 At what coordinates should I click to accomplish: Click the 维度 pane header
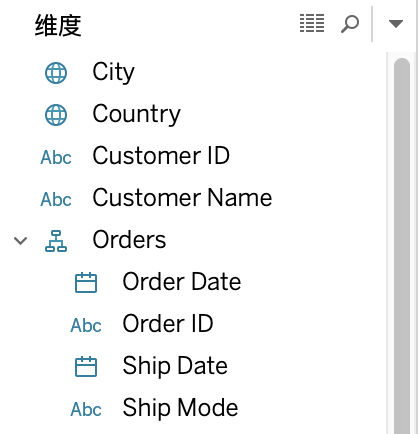58,25
